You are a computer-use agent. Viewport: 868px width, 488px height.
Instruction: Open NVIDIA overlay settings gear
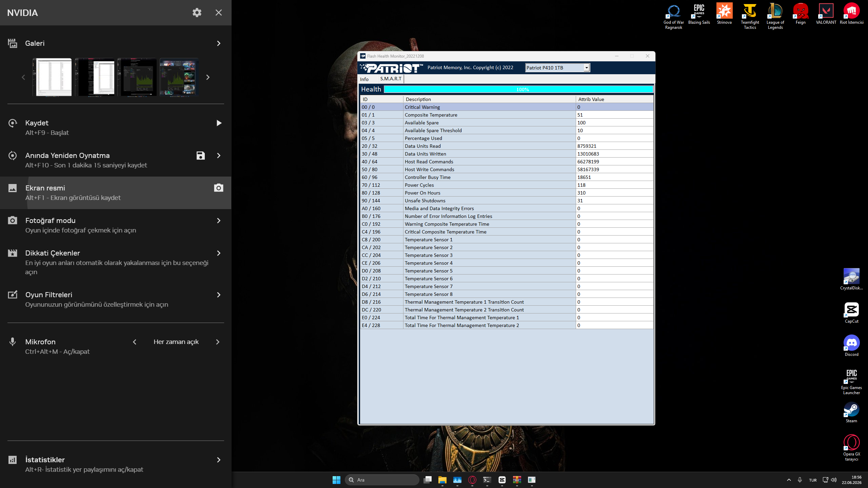coord(197,13)
